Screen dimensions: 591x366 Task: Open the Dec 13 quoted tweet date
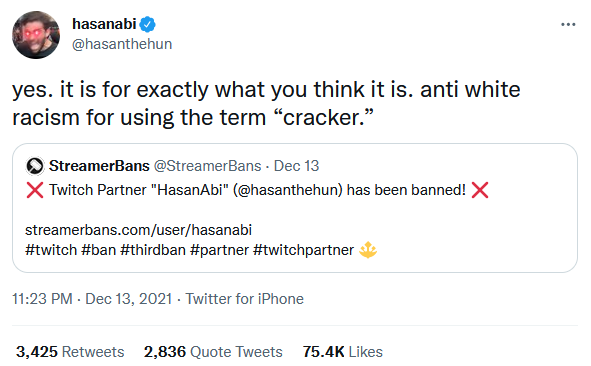tap(296, 166)
